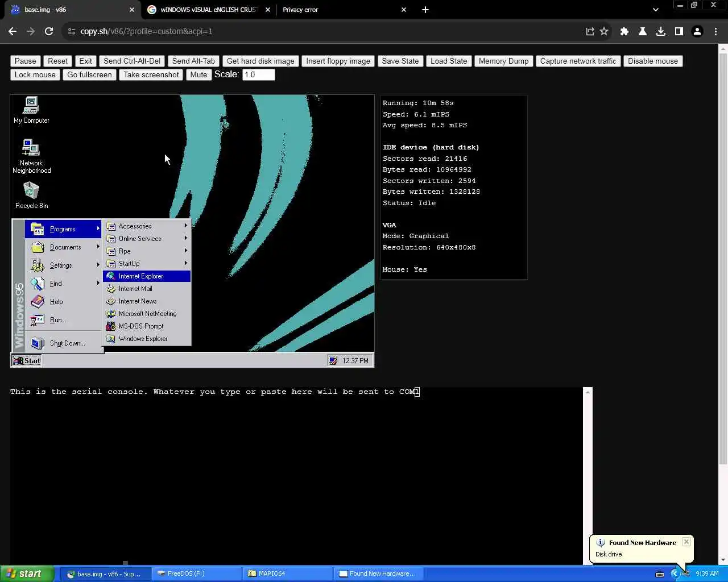
Task: Open My Computer desktop icon
Action: pyautogui.click(x=31, y=110)
